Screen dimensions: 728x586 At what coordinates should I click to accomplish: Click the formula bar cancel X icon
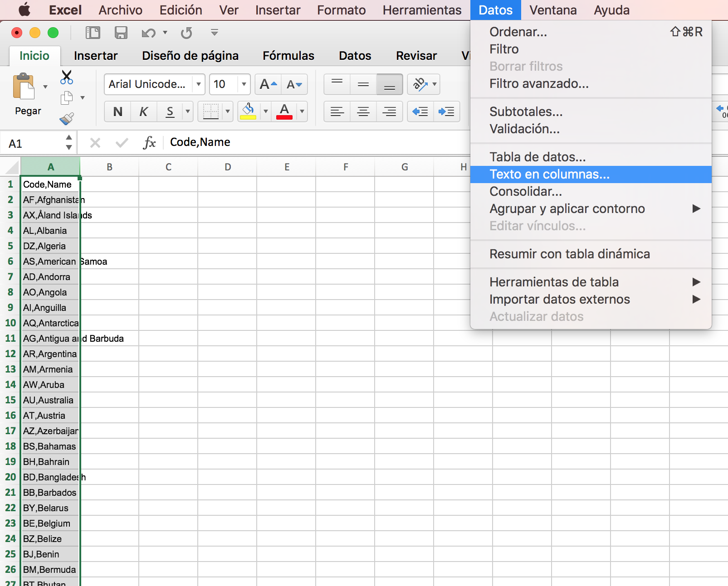(x=95, y=143)
